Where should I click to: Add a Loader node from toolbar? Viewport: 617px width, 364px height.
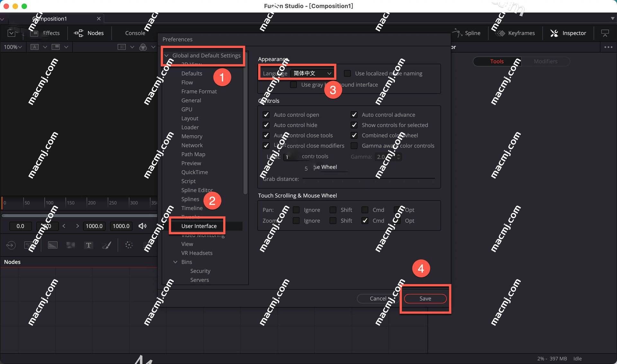[11, 245]
